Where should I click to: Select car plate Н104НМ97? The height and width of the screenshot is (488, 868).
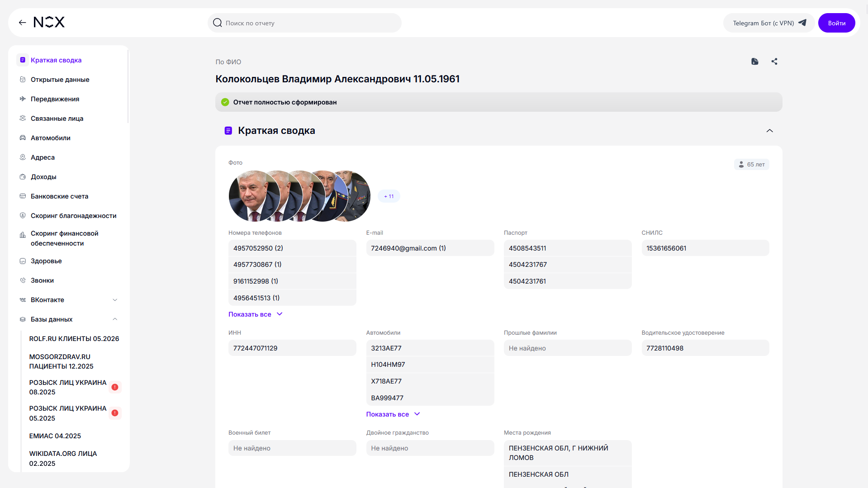430,365
